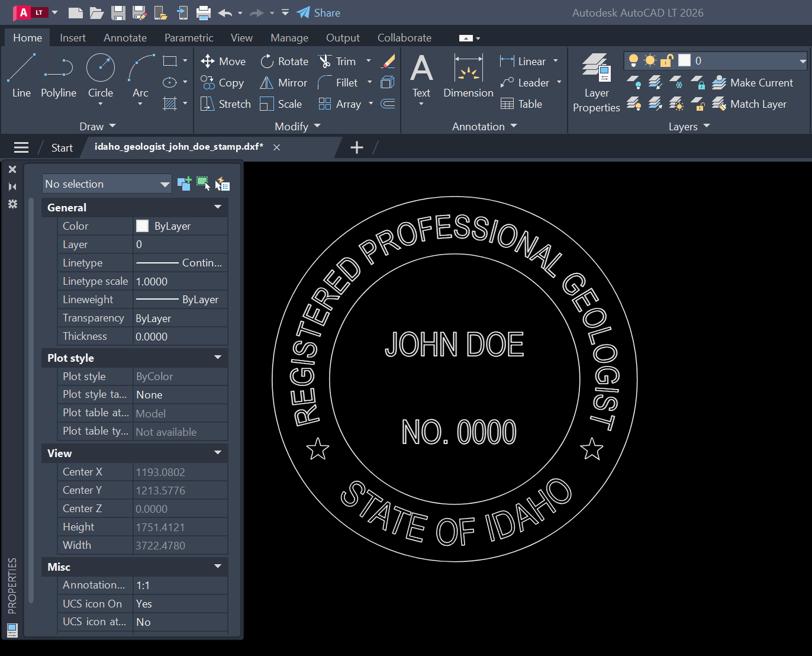Open the No selection dropdown
Image resolution: width=812 pixels, height=656 pixels.
107,184
